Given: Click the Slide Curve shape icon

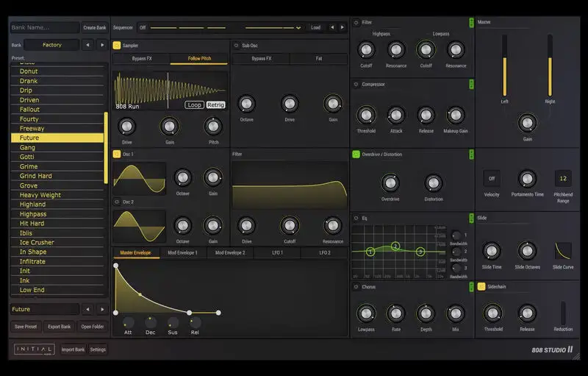Looking at the screenshot, I should pos(563,250).
